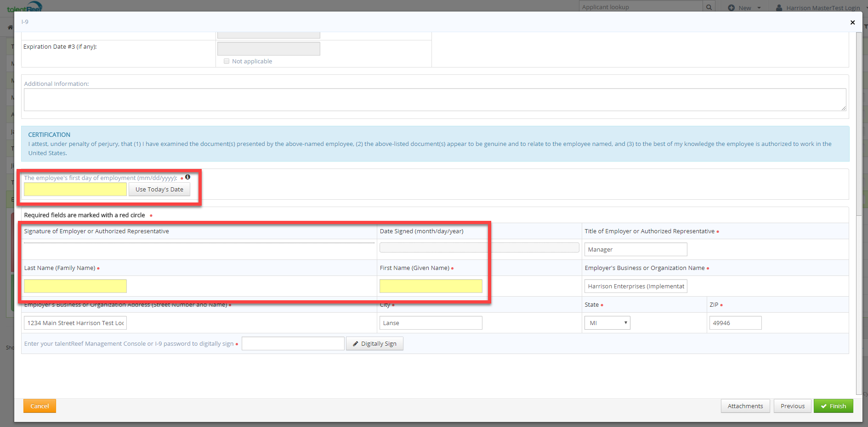Click the user profile icon in header

click(779, 8)
